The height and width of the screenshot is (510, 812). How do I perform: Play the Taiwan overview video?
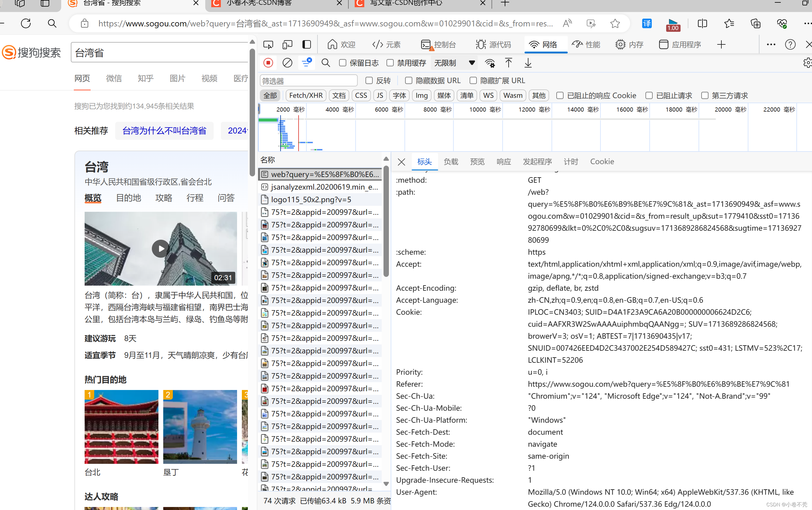[161, 249]
